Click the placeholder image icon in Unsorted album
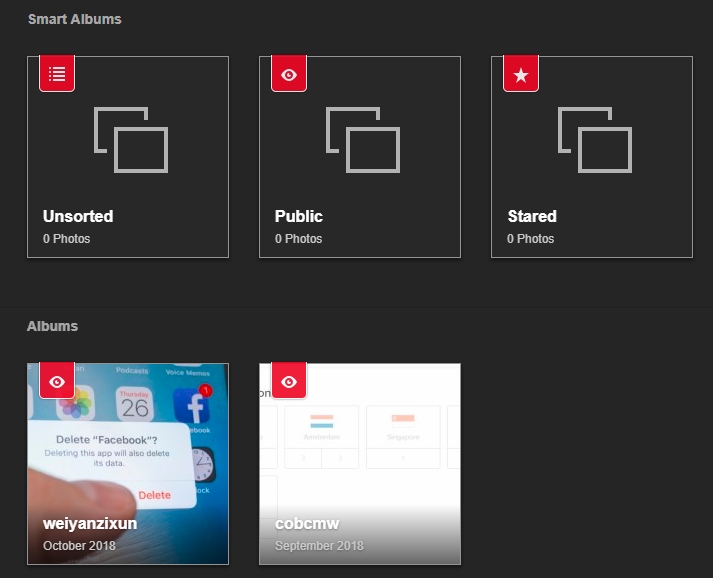The height and width of the screenshot is (578, 713). pos(130,139)
